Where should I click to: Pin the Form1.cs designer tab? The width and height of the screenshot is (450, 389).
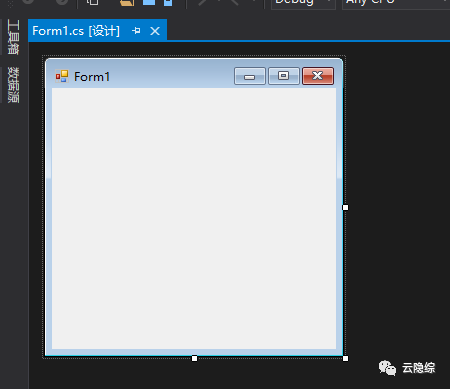[x=136, y=31]
